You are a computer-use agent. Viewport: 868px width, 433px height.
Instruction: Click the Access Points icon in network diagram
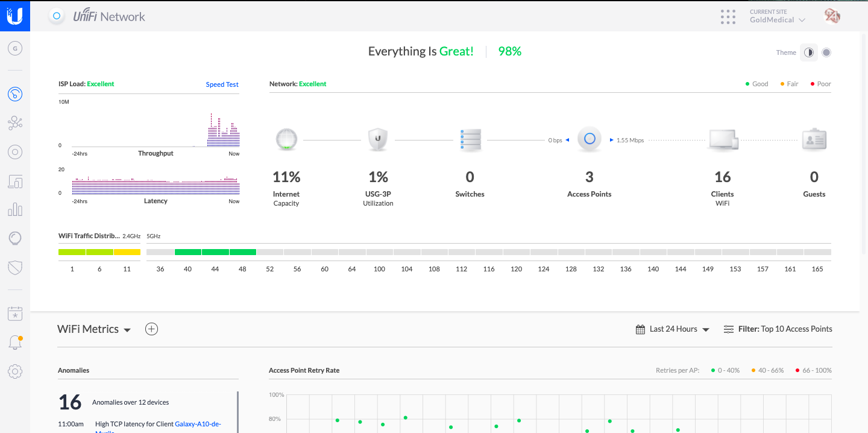coord(590,139)
